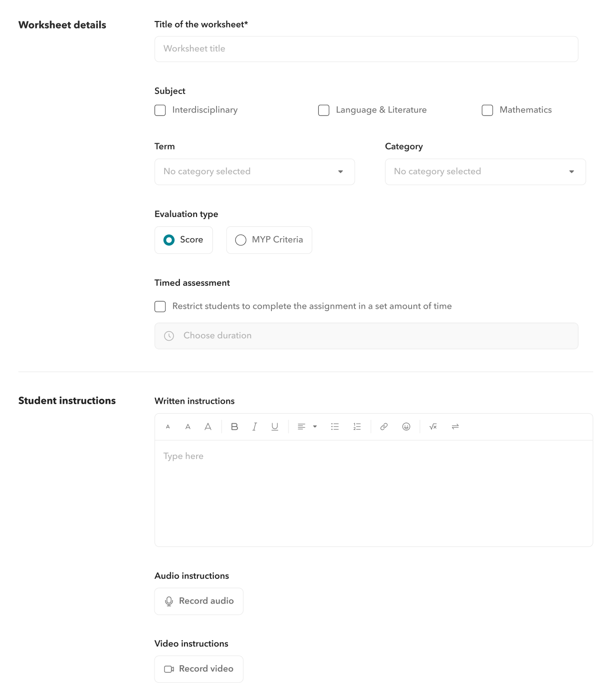The image size is (611, 700).
Task: Click the Worksheet title input field
Action: tap(366, 49)
